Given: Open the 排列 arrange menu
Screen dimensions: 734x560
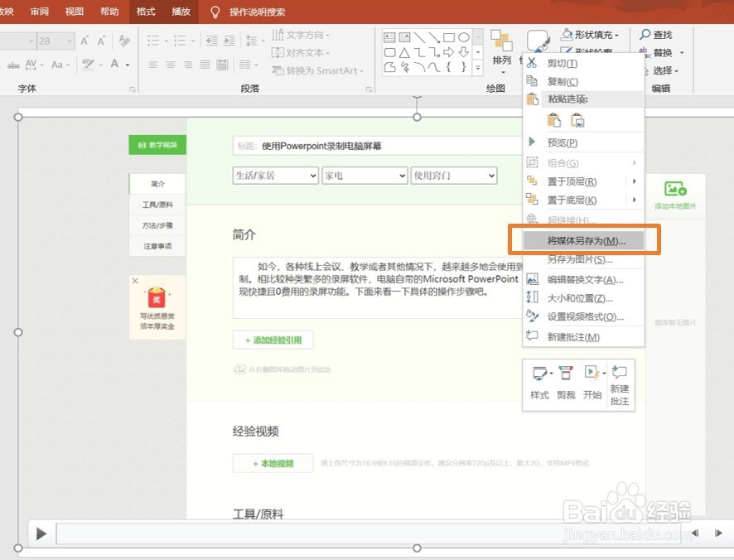Looking at the screenshot, I should point(501,51).
